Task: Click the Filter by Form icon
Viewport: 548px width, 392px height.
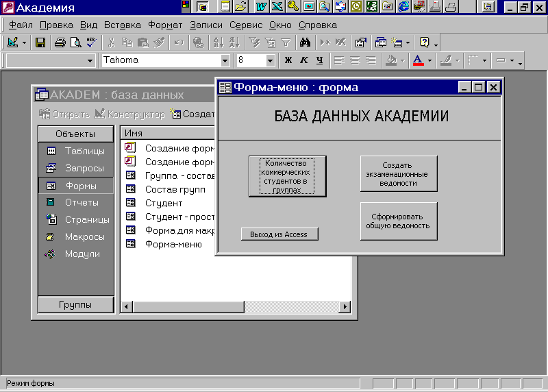Action: pyautogui.click(x=270, y=42)
